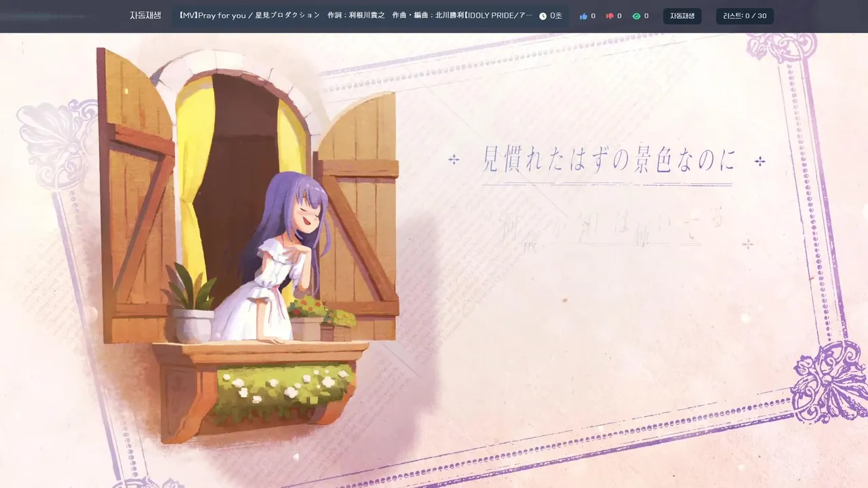Viewport: 868px width, 488px height.
Task: Click the video playback area
Action: click(x=434, y=260)
